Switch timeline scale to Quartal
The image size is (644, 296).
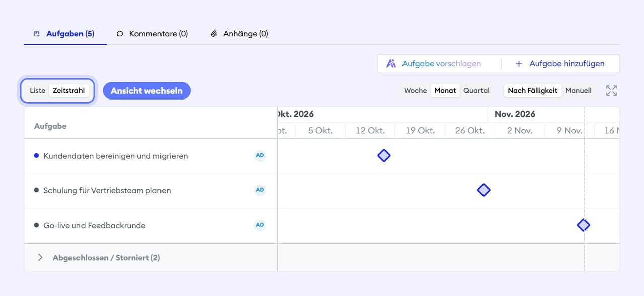pyautogui.click(x=476, y=91)
